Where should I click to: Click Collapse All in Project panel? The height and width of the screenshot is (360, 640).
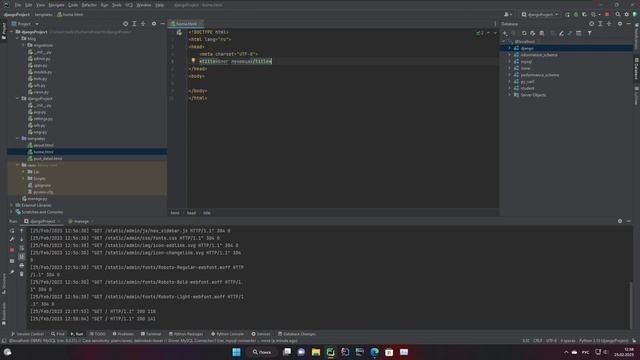click(x=143, y=24)
